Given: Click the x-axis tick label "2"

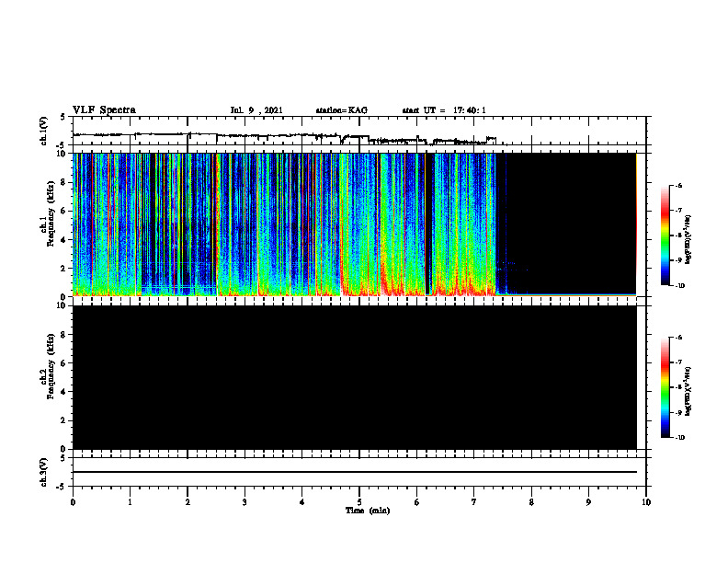Looking at the screenshot, I should tap(188, 502).
